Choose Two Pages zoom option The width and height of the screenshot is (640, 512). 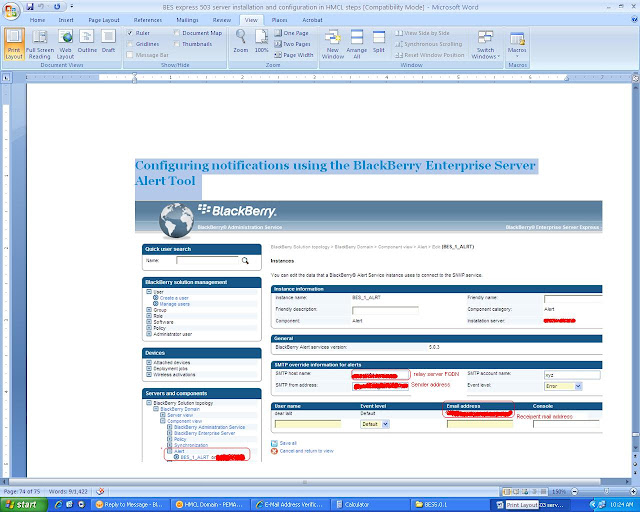(x=292, y=44)
